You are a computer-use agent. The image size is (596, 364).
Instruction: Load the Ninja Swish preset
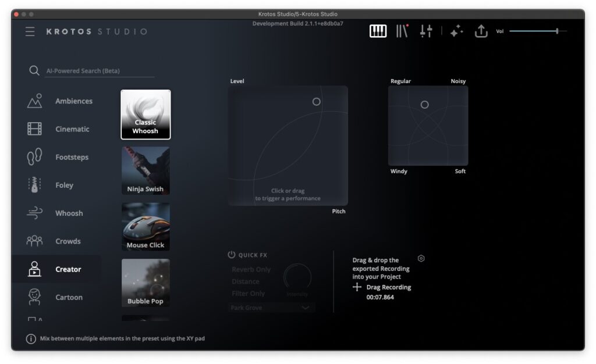pos(146,170)
